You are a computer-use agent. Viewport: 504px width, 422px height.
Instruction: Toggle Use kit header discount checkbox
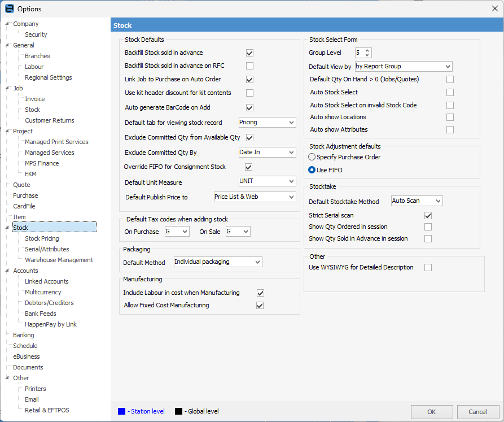(249, 93)
